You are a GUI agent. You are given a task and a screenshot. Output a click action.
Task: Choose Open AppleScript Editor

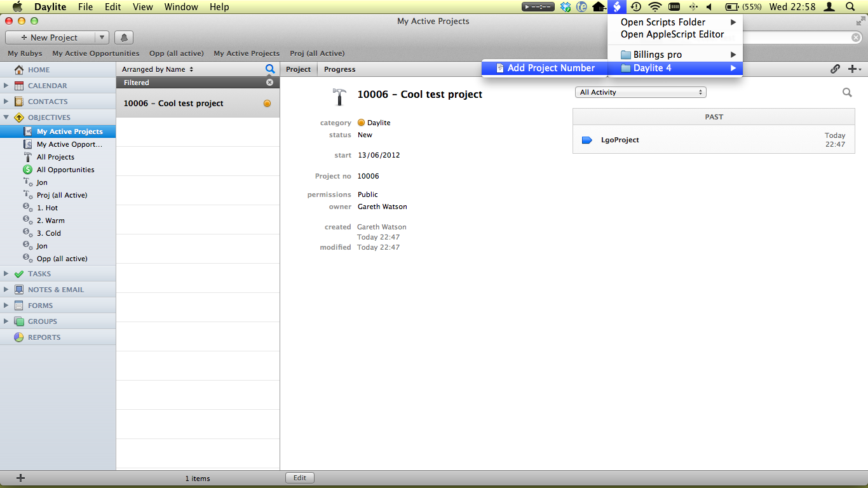(x=675, y=34)
